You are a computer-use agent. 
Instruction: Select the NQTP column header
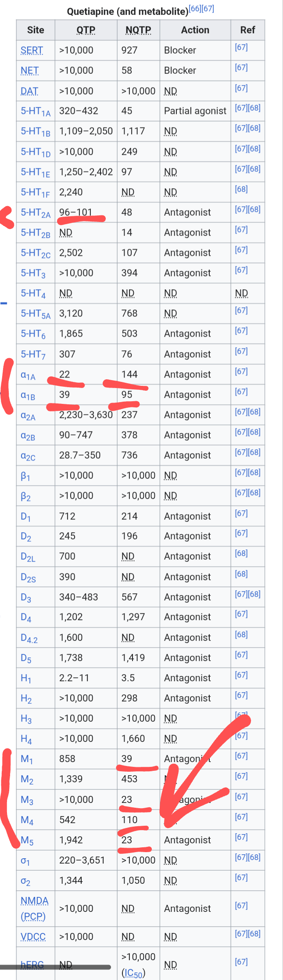tap(138, 30)
